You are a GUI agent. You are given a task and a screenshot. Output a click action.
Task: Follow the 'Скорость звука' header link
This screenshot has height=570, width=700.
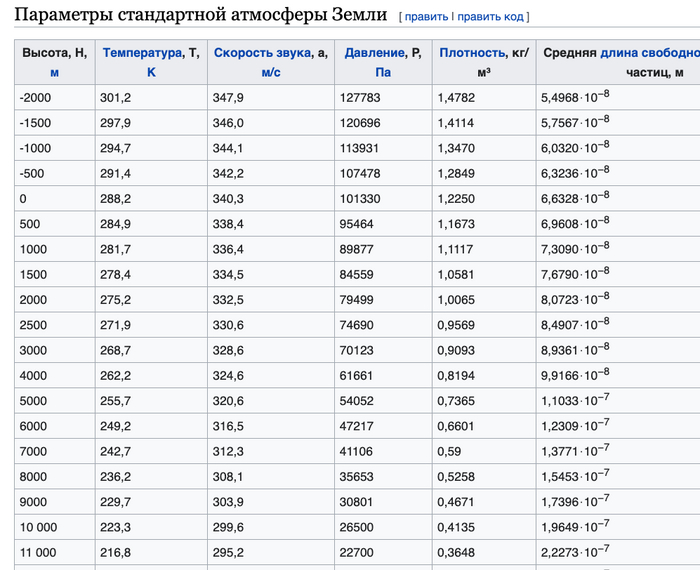pos(262,53)
